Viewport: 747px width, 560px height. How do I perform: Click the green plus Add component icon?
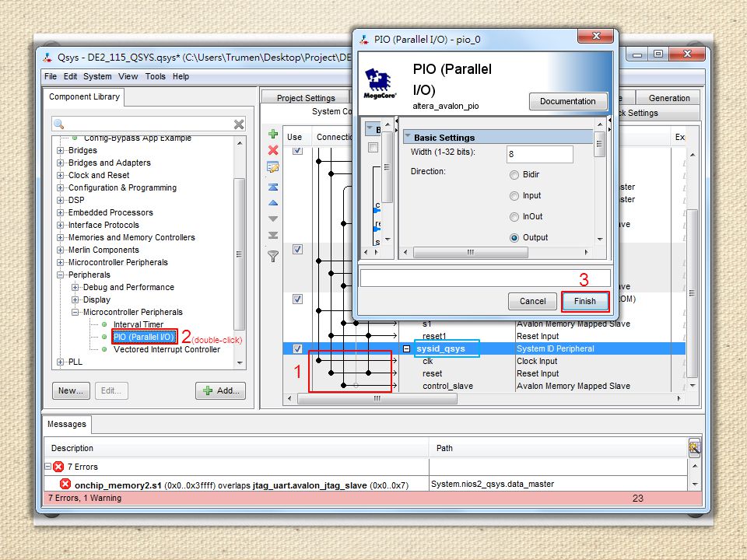click(273, 134)
